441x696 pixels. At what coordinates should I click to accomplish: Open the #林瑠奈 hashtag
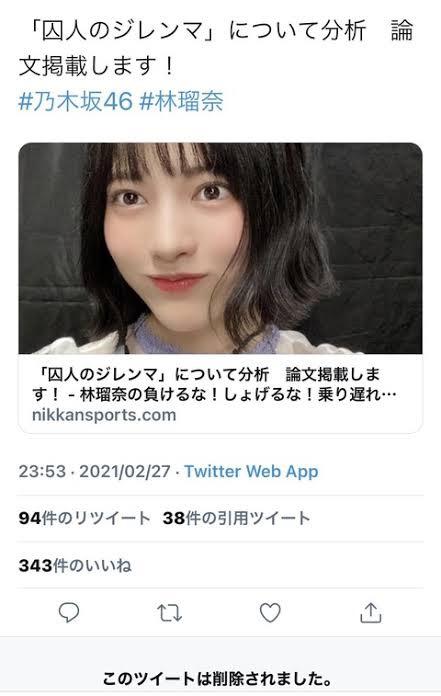point(181,101)
